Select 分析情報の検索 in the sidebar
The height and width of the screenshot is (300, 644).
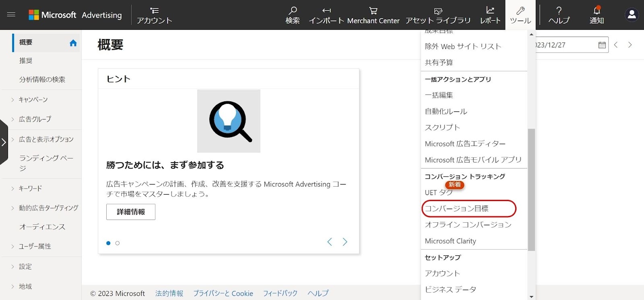[x=42, y=80]
